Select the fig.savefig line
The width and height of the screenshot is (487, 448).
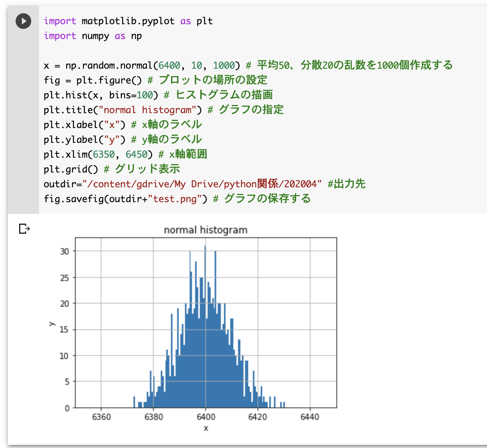point(117,199)
